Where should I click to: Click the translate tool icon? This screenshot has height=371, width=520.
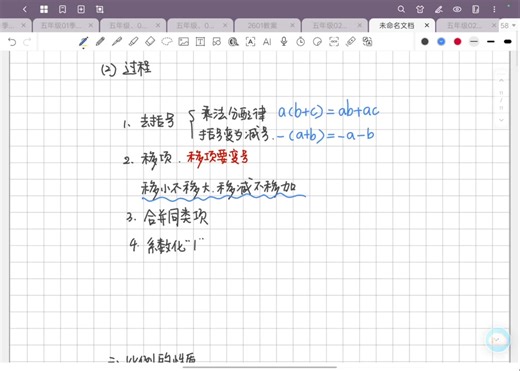click(x=367, y=42)
